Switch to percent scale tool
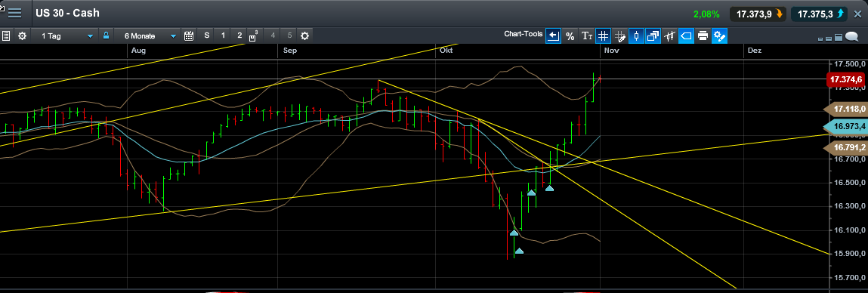Screen dimensions: 868x293 click(x=570, y=36)
